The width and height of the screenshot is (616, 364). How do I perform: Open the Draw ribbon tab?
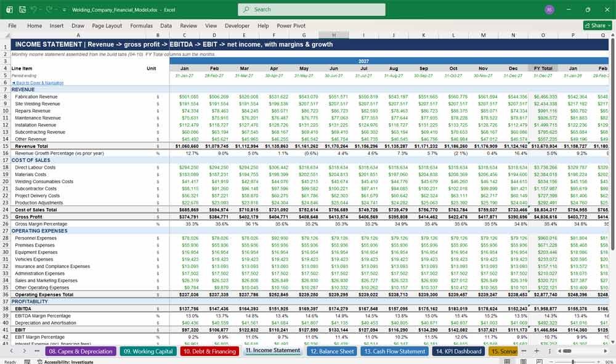pos(78,25)
